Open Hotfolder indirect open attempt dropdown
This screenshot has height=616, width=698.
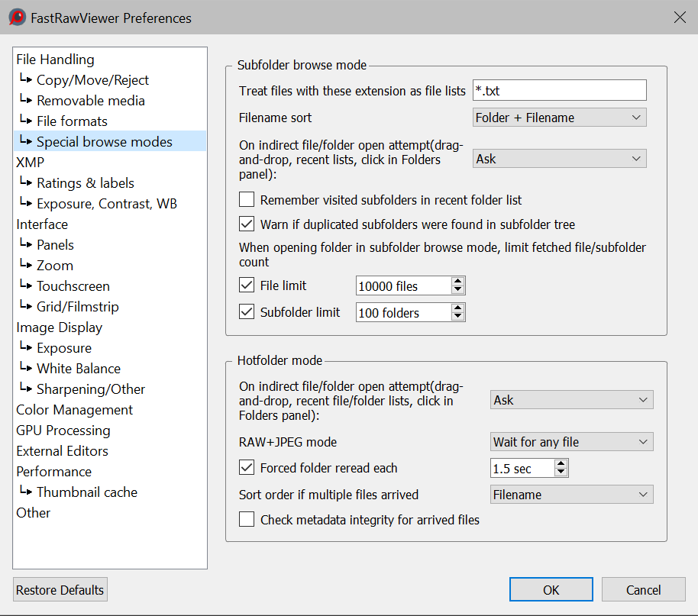coord(571,400)
